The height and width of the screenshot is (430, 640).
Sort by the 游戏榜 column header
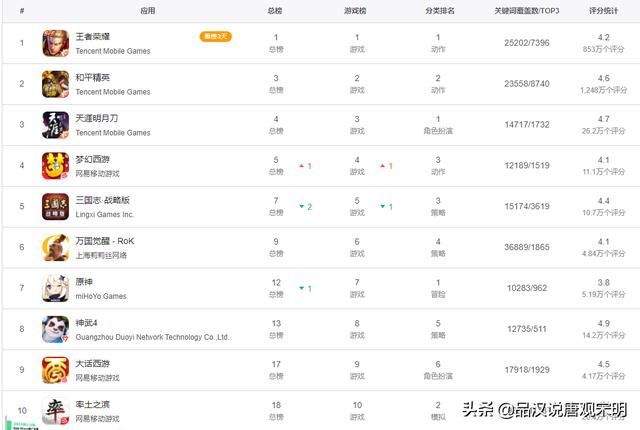355,11
